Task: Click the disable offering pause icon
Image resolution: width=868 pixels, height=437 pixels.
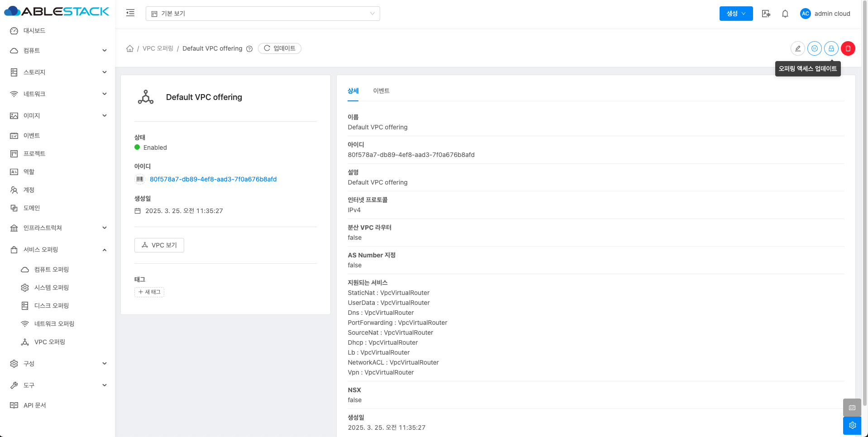Action: (x=814, y=48)
